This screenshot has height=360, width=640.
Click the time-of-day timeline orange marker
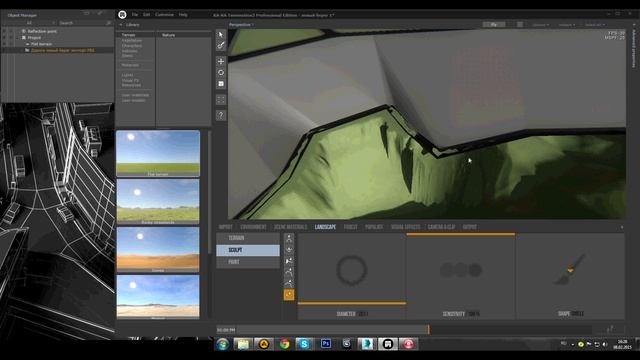428,329
